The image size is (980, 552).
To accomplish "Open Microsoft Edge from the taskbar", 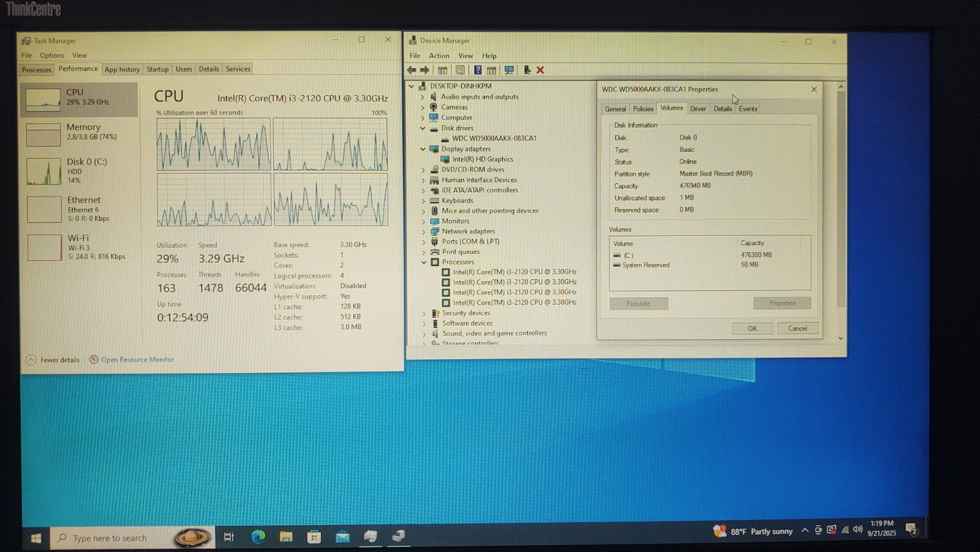I will (x=258, y=536).
